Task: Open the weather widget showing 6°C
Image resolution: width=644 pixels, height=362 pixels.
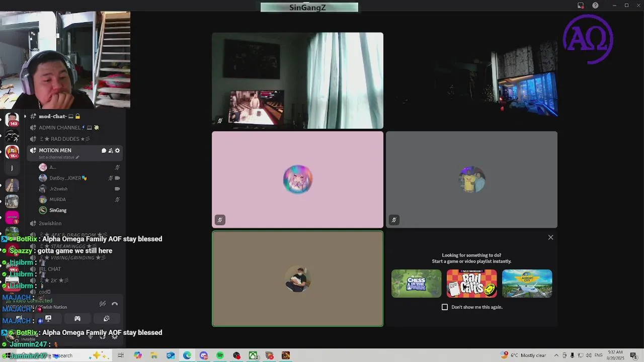Action: click(523, 355)
